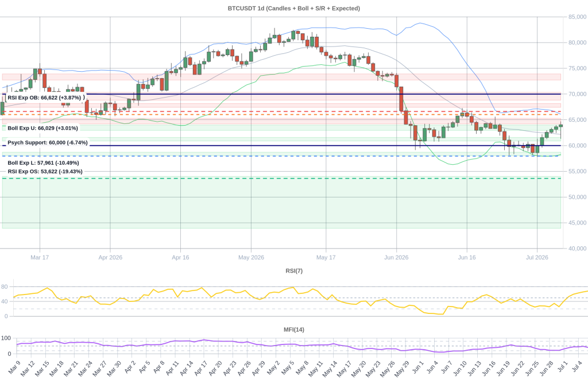
Task: Click the MFI(14) panel title
Action: [294, 330]
